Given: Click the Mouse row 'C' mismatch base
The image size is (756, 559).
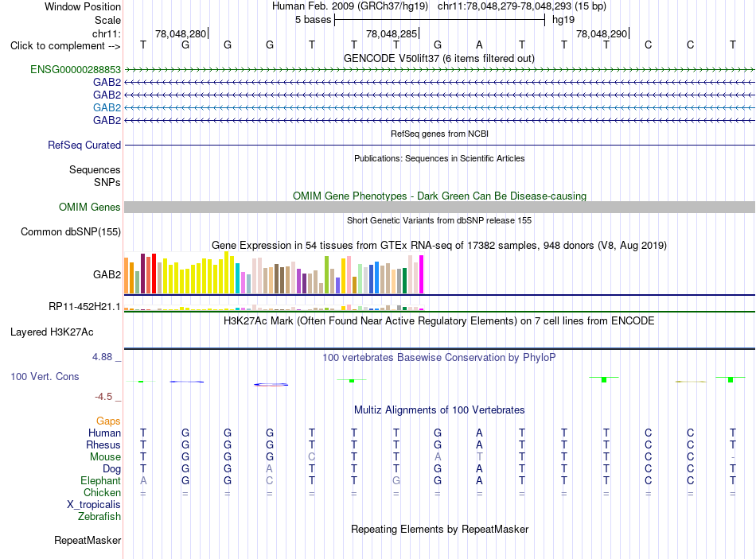Looking at the screenshot, I should click(311, 457).
